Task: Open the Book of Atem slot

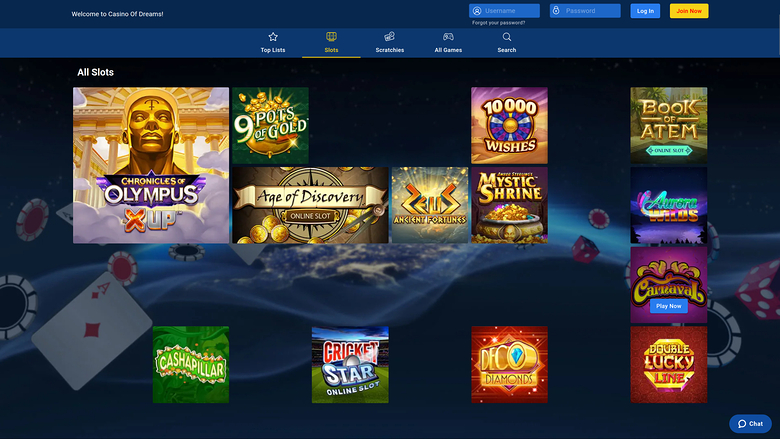Action: coord(669,125)
